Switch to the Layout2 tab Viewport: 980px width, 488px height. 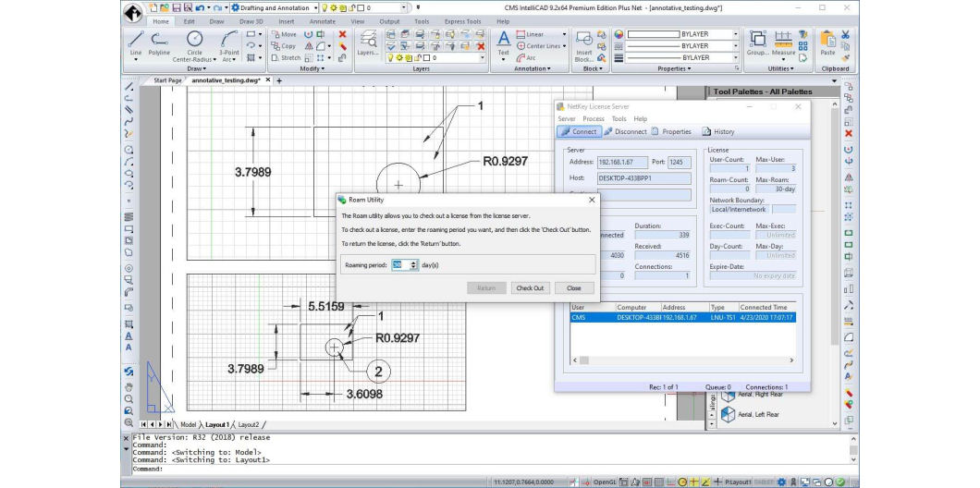(249, 424)
